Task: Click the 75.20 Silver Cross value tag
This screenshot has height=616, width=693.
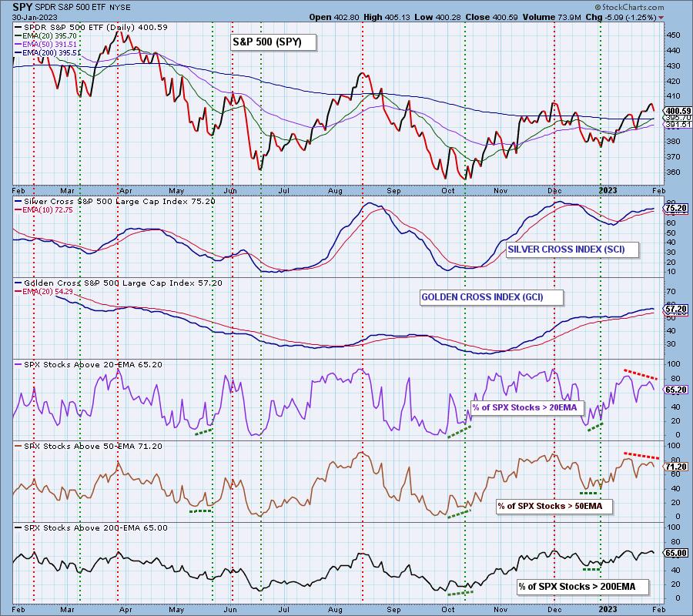Action: click(x=677, y=209)
